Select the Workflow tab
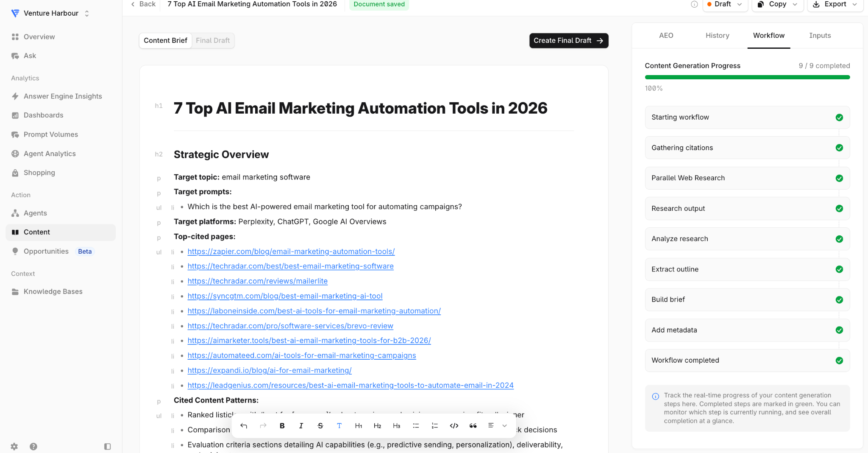This screenshot has height=453, width=868. [x=768, y=36]
